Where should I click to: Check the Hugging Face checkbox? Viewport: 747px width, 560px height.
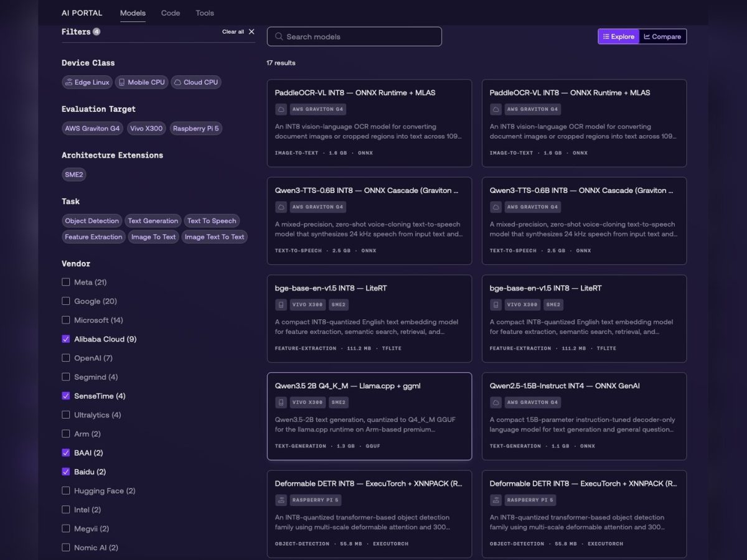coord(66,491)
